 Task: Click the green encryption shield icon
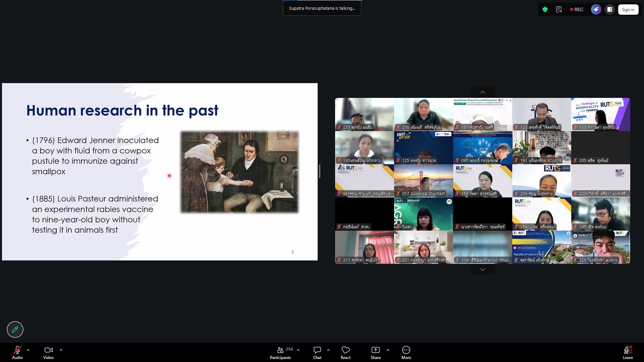545,10
